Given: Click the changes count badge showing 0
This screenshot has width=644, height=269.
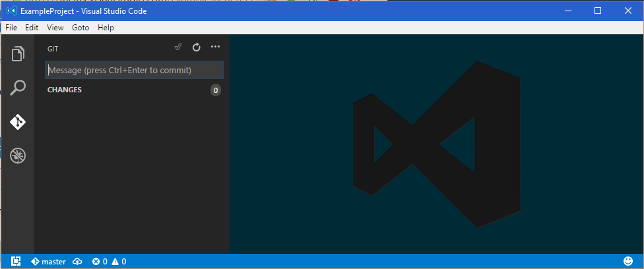Looking at the screenshot, I should (216, 90).
